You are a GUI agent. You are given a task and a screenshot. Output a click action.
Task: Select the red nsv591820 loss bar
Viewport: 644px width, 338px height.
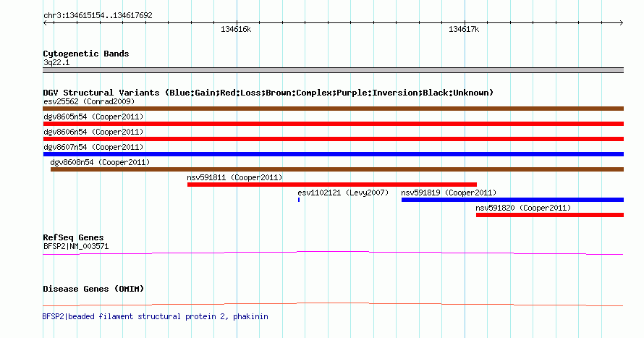pos(550,215)
